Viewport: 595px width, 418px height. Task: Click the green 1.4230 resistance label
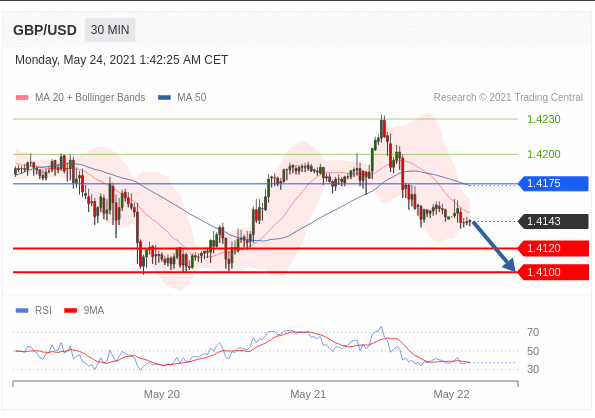(x=544, y=119)
